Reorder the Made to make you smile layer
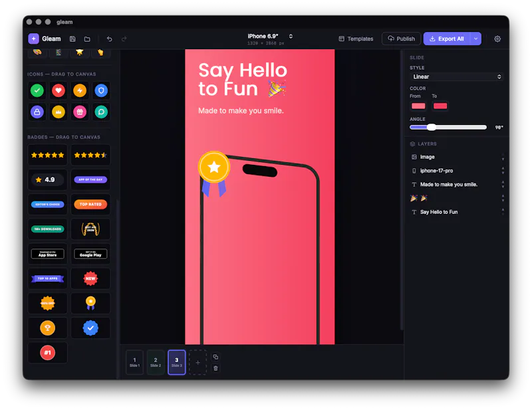 tap(503, 185)
